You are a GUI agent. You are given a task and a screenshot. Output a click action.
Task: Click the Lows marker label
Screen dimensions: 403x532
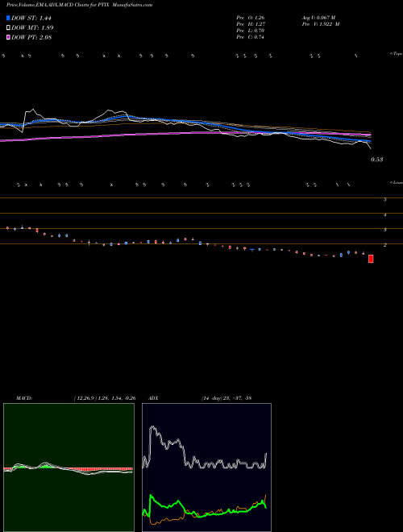[x=396, y=182]
